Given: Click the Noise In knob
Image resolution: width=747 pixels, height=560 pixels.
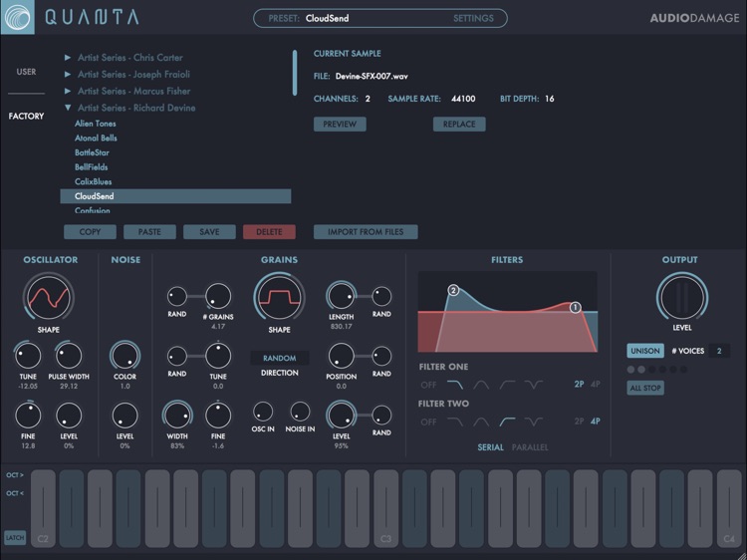Looking at the screenshot, I should point(300,412).
